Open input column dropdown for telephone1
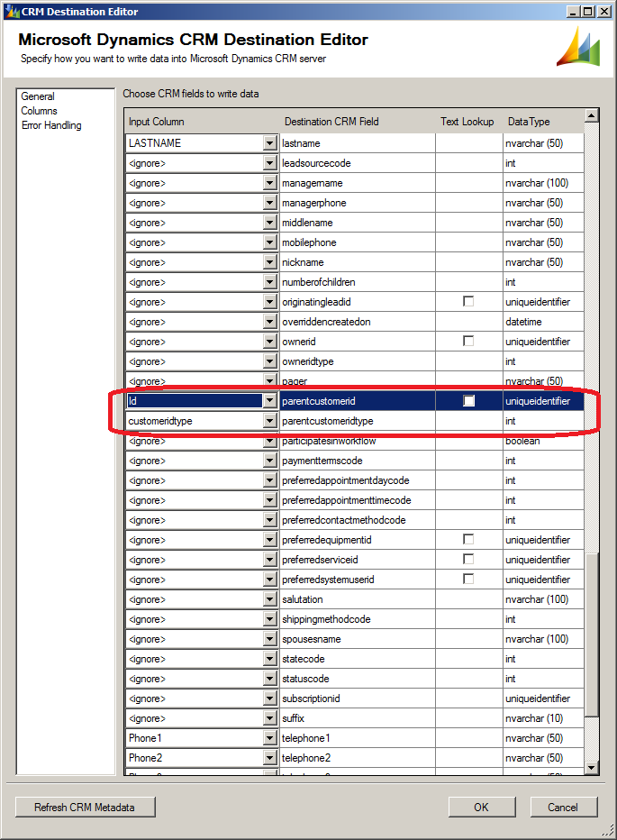617x840 pixels. tap(270, 737)
